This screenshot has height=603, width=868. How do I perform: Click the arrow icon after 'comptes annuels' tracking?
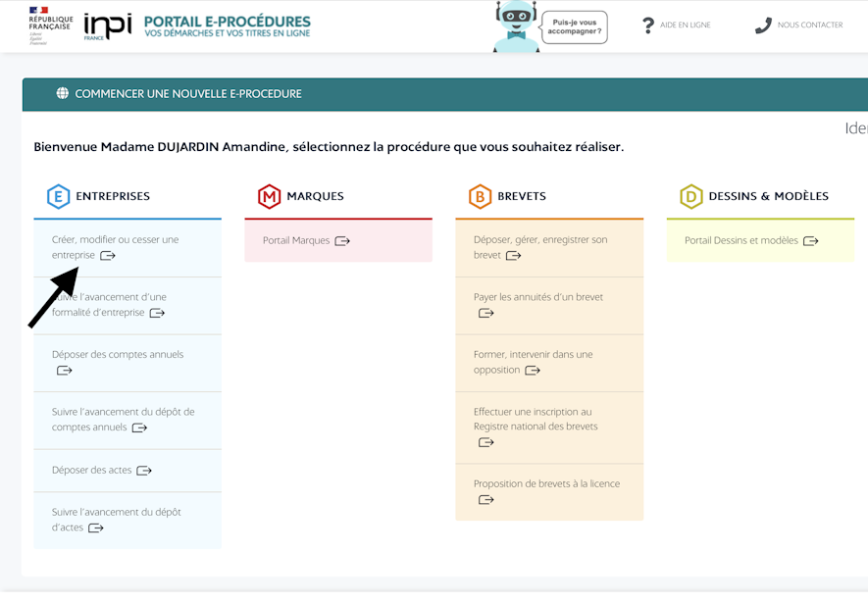(x=139, y=427)
